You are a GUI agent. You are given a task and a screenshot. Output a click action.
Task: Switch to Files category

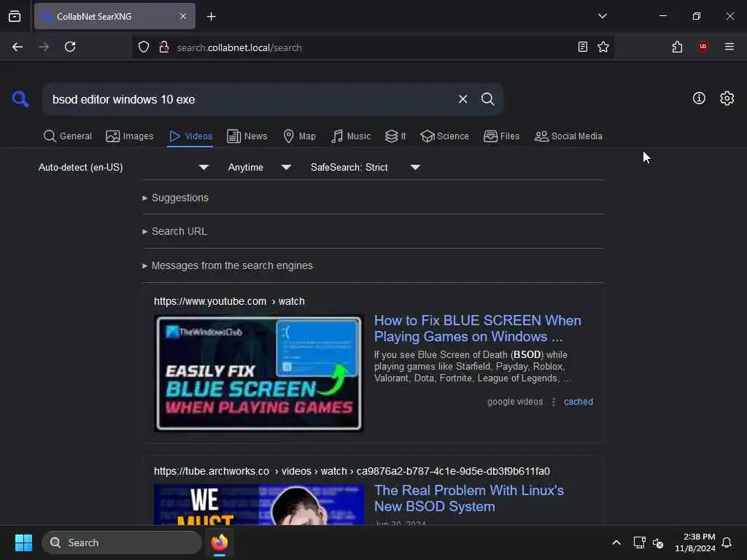pos(501,136)
